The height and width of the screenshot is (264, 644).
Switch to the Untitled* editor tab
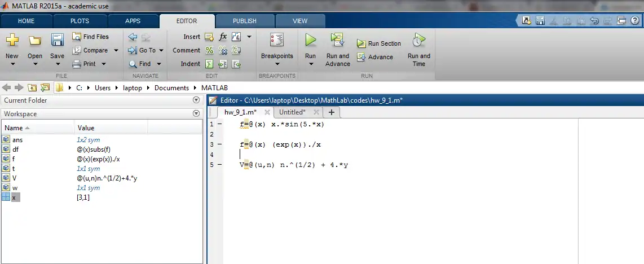tap(292, 112)
